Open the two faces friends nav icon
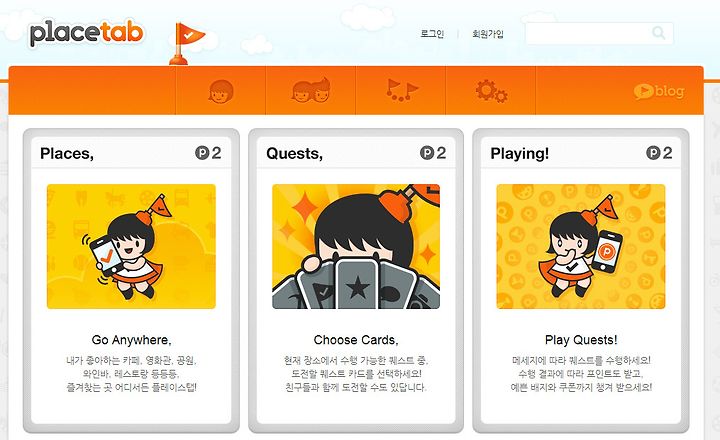720x440 pixels. click(x=311, y=90)
